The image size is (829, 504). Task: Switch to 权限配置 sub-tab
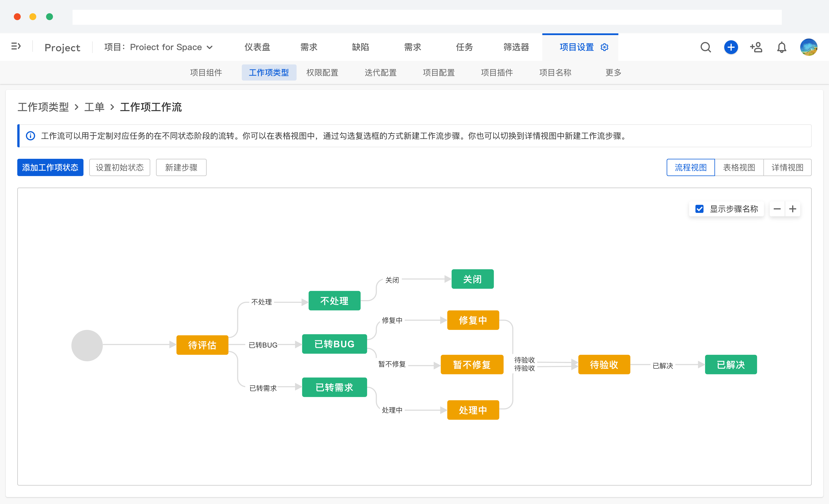coord(322,72)
